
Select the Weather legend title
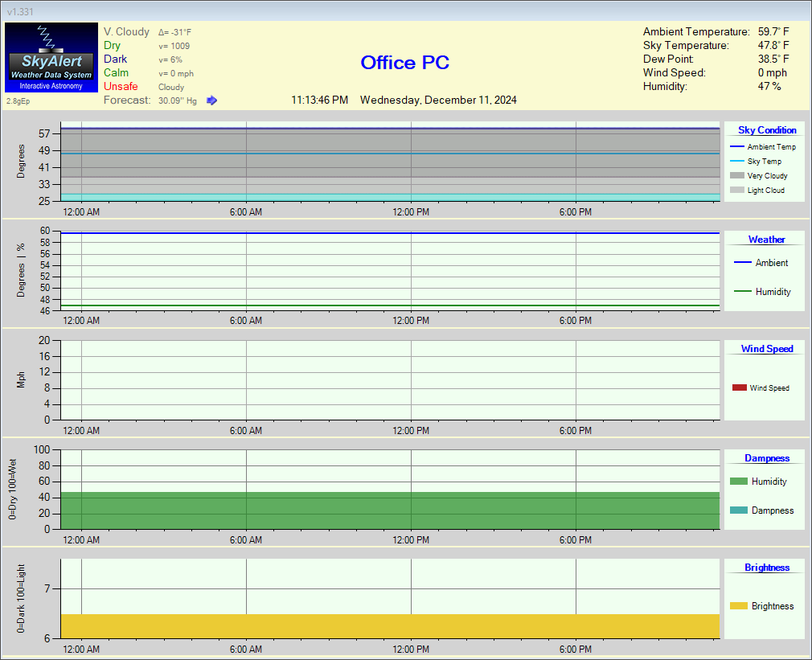coord(766,240)
